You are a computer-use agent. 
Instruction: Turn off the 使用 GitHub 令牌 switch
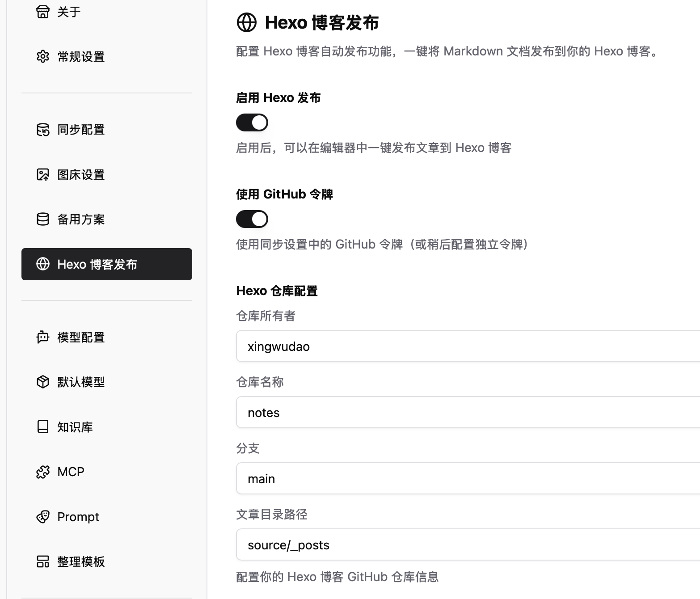point(252,219)
